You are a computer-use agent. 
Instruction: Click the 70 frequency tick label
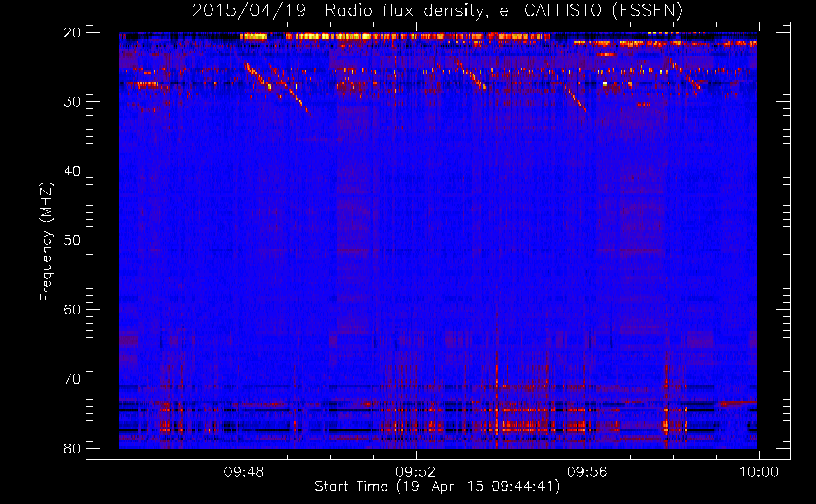click(x=72, y=379)
